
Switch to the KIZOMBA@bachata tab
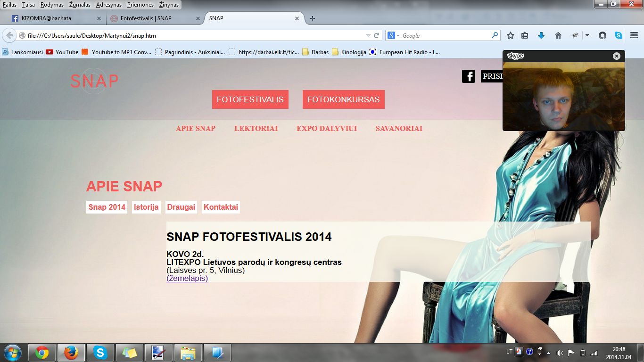57,18
